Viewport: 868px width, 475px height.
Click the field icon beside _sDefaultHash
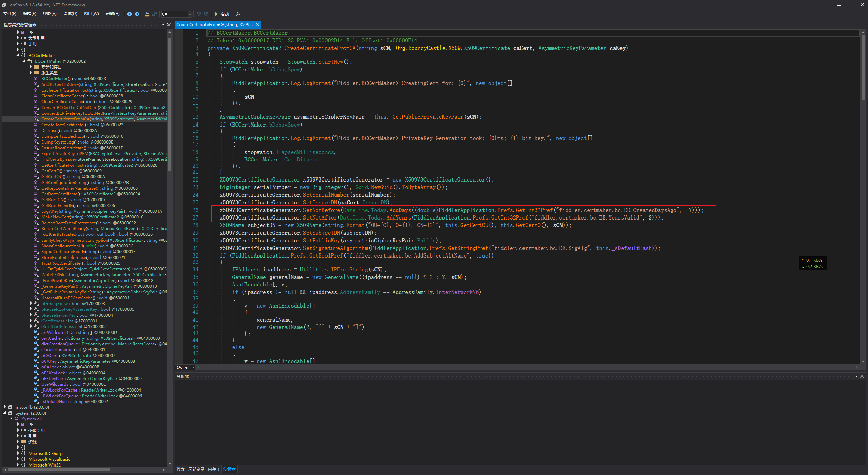[36, 401]
